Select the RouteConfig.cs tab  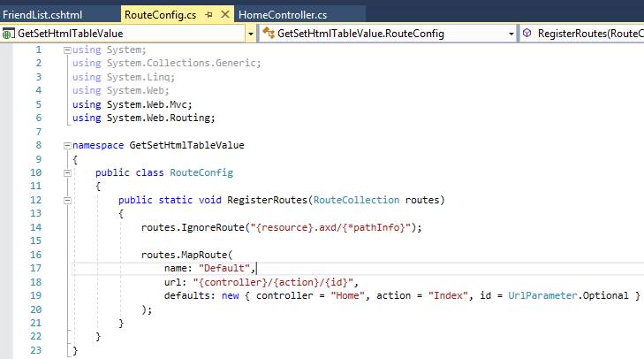160,15
